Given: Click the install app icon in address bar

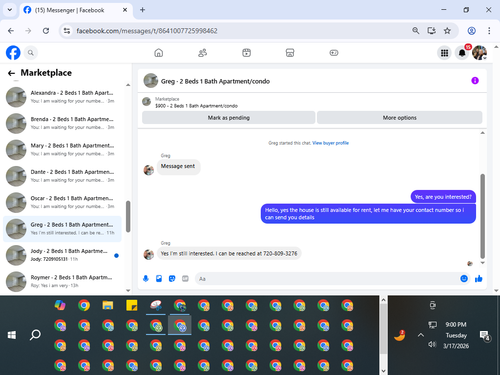Looking at the screenshot, I should (431, 31).
